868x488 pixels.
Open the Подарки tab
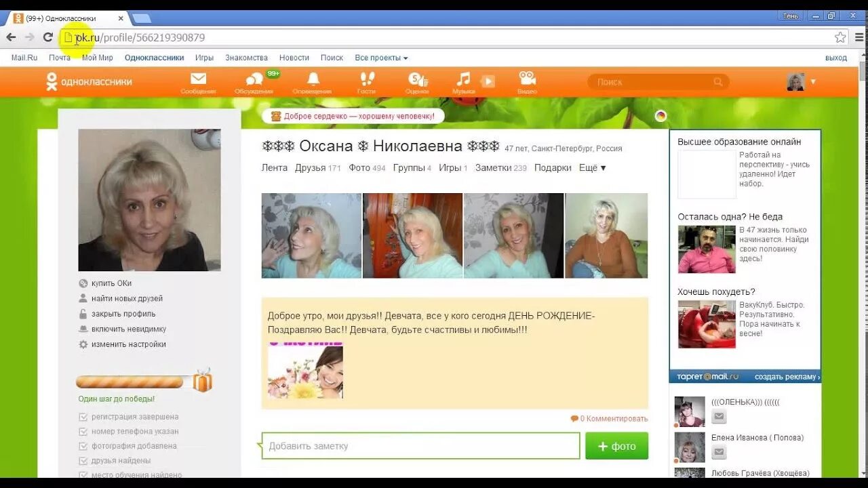click(553, 167)
